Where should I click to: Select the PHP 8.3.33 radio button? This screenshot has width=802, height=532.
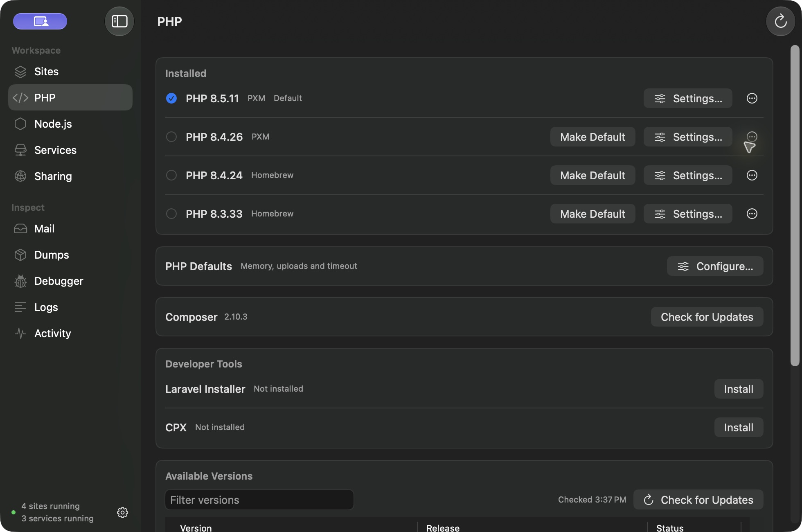coord(171,214)
